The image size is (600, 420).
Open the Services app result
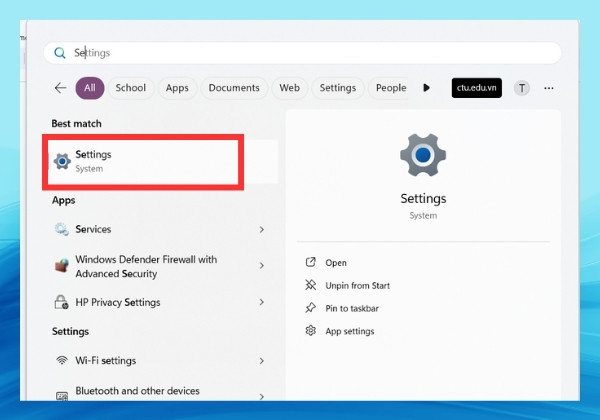pyautogui.click(x=160, y=229)
